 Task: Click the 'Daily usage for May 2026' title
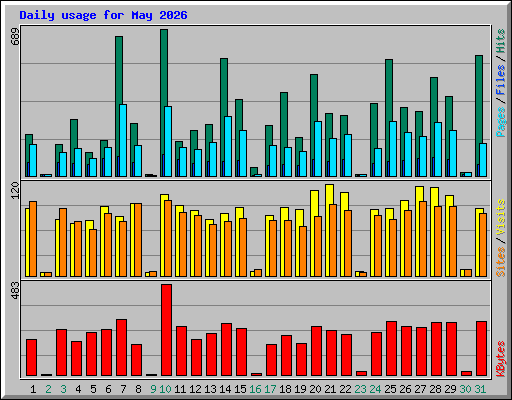(103, 15)
